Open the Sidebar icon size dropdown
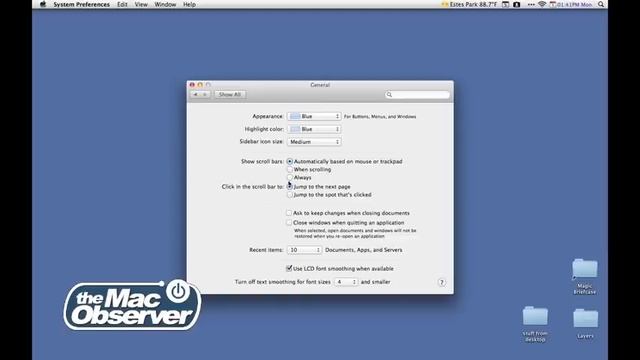 pyautogui.click(x=314, y=142)
